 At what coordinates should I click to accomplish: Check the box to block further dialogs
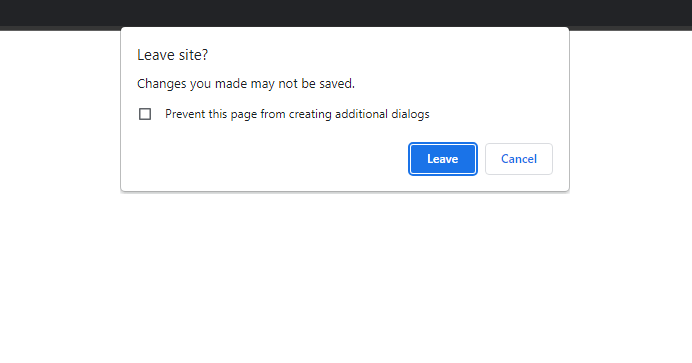(x=145, y=114)
